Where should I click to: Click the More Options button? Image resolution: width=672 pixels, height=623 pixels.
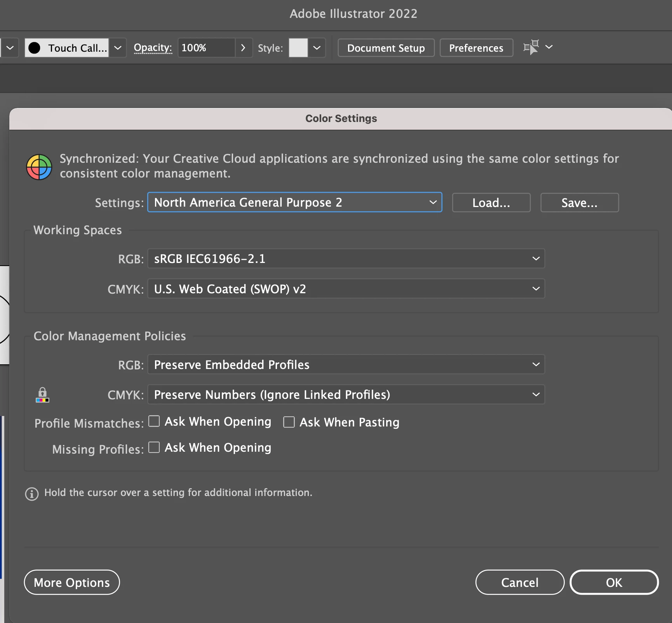point(72,582)
